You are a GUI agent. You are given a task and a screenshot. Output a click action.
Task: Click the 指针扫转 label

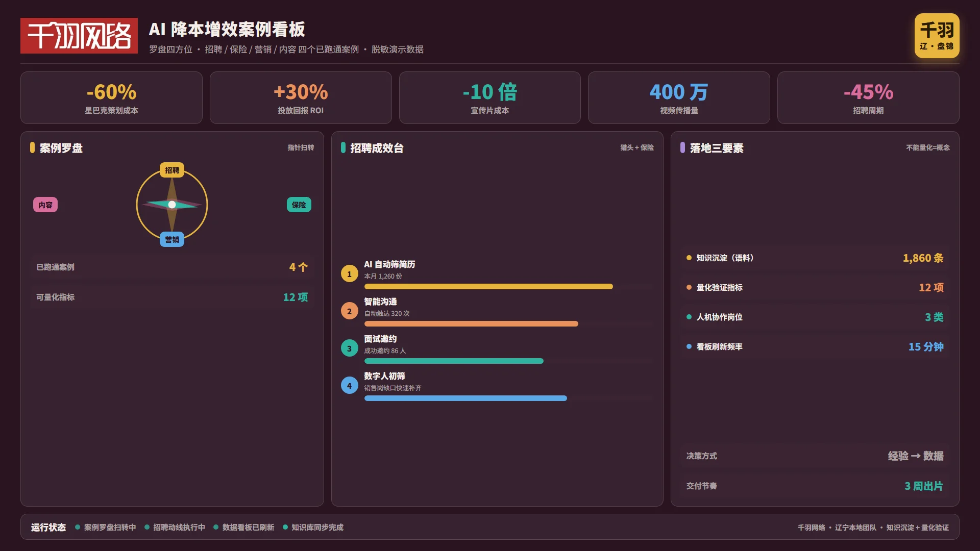301,147
